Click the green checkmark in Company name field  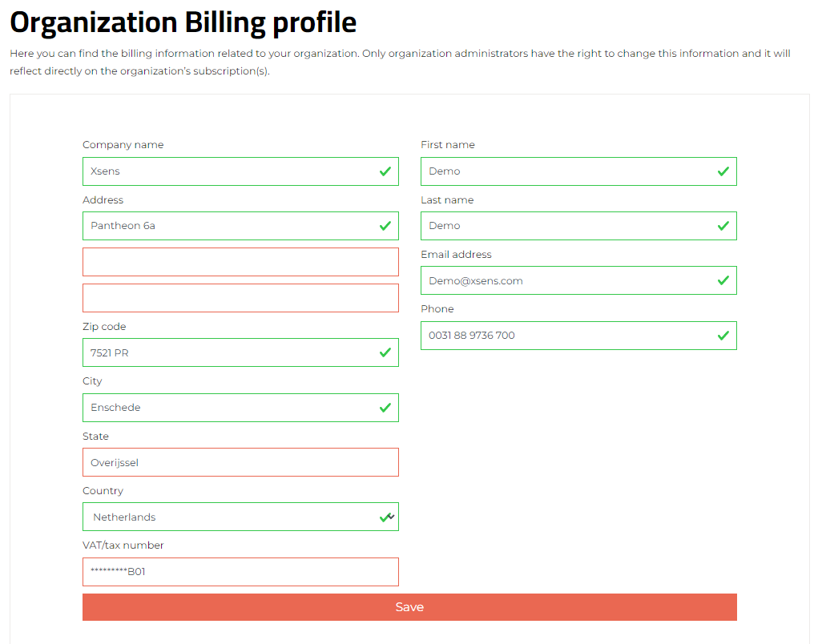385,171
